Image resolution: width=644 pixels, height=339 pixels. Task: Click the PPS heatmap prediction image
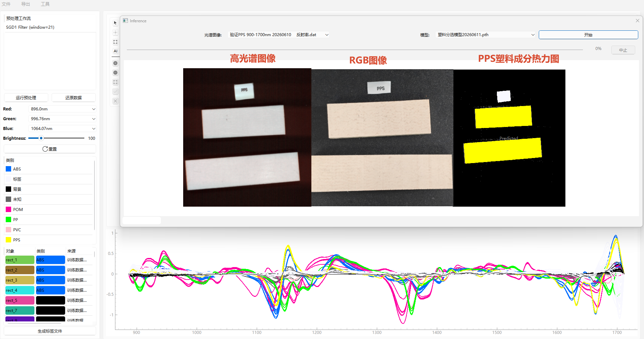pyautogui.click(x=509, y=138)
